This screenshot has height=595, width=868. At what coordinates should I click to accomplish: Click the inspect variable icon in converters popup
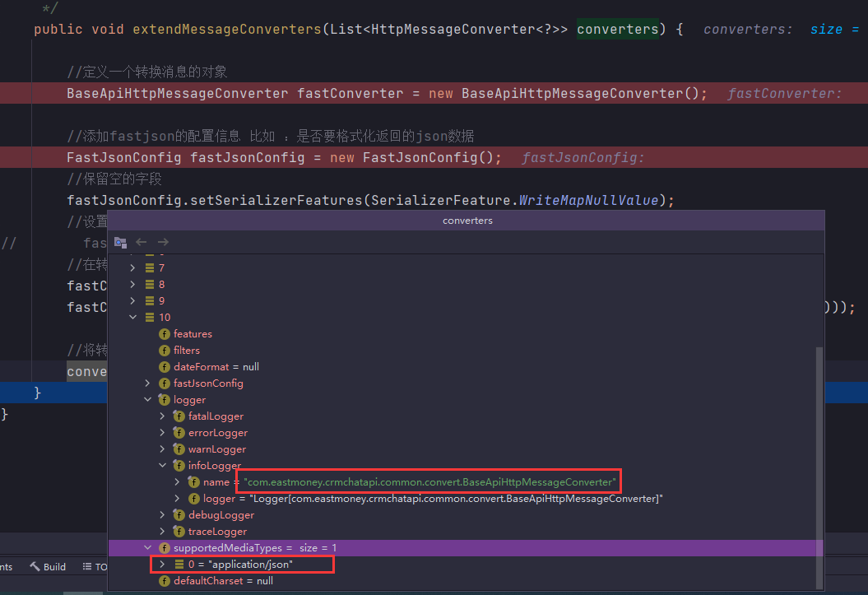click(120, 242)
